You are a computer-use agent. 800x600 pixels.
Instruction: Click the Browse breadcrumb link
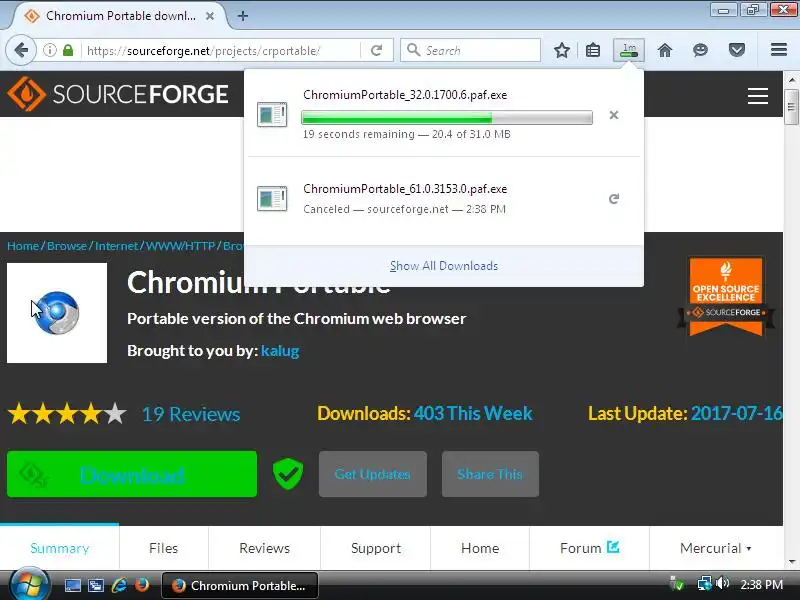click(67, 246)
